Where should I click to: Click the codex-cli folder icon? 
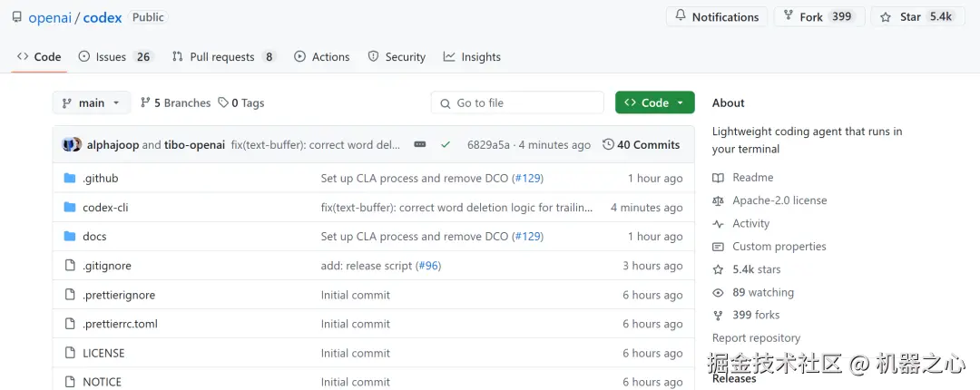point(70,208)
